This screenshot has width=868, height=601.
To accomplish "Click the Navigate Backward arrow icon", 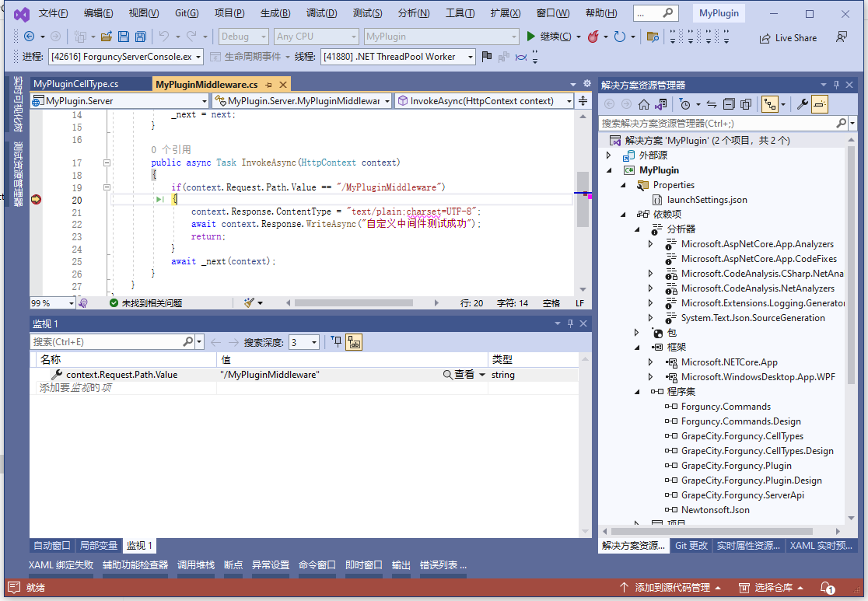I will (30, 37).
